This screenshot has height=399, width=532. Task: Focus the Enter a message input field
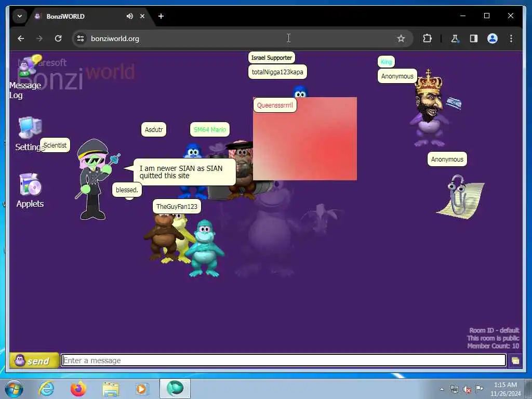pyautogui.click(x=284, y=361)
